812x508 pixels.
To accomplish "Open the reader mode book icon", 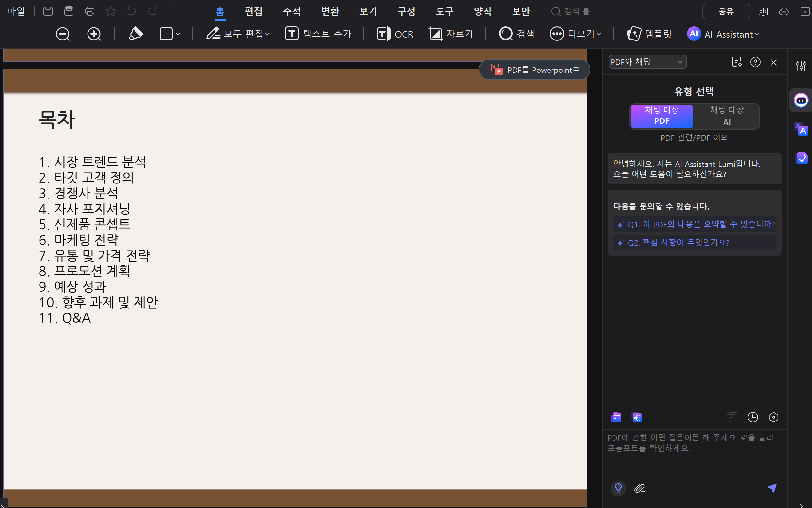I will tap(763, 12).
